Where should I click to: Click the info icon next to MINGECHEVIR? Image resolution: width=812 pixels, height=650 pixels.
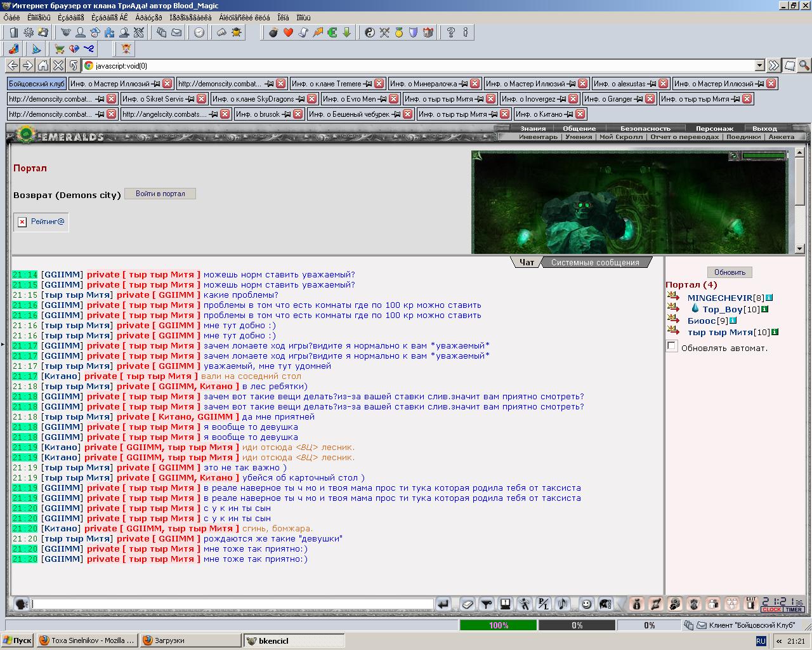[x=769, y=298]
